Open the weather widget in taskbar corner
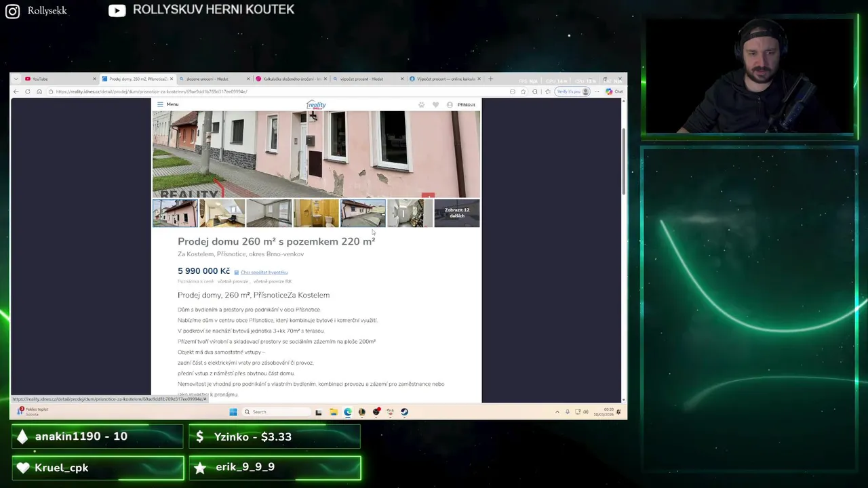Image resolution: width=868 pixels, height=488 pixels. (x=34, y=411)
